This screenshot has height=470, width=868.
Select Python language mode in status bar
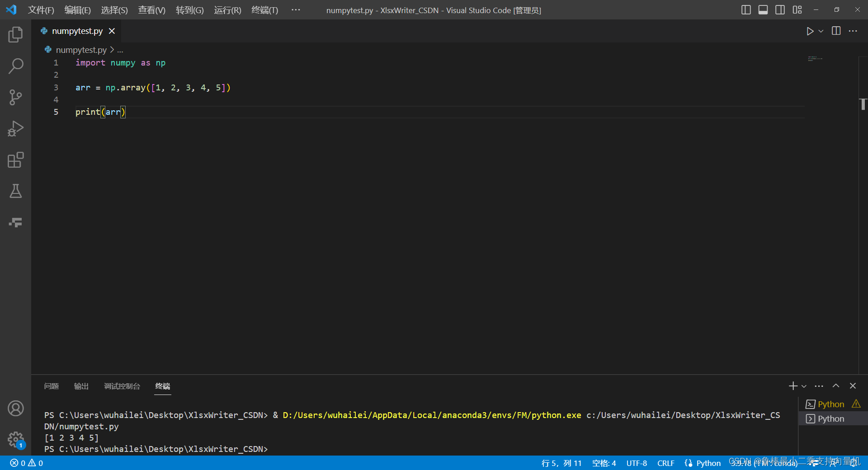click(708, 463)
